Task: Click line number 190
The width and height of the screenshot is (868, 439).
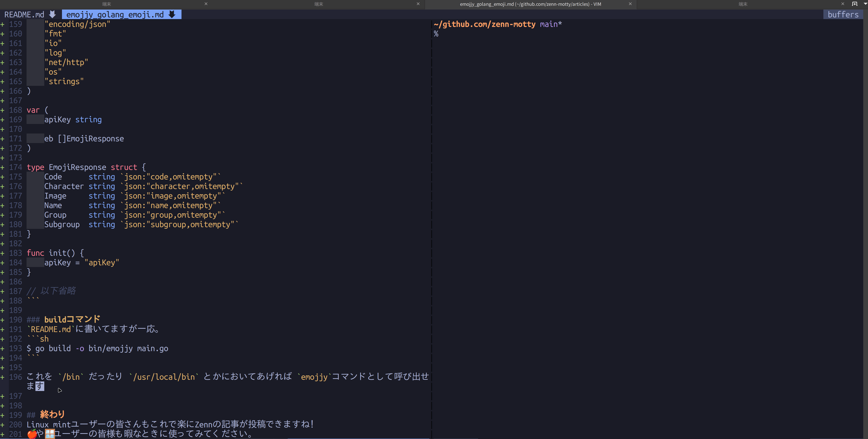Action: pos(15,320)
